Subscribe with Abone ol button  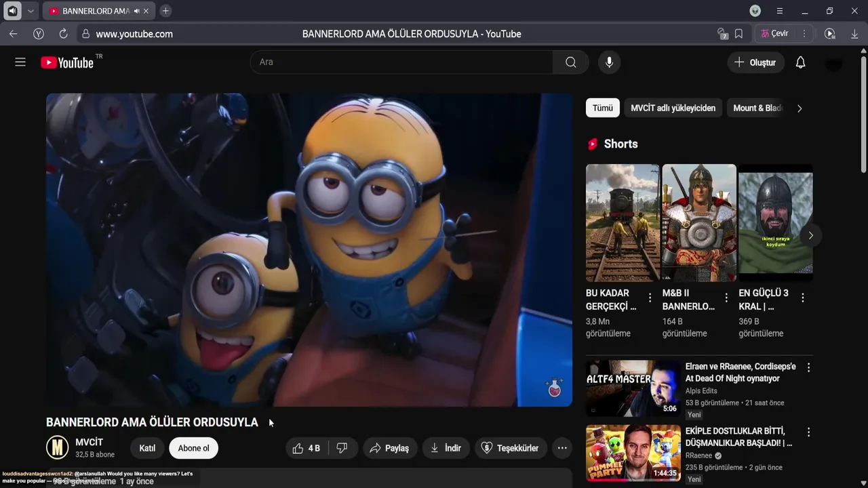point(194,448)
